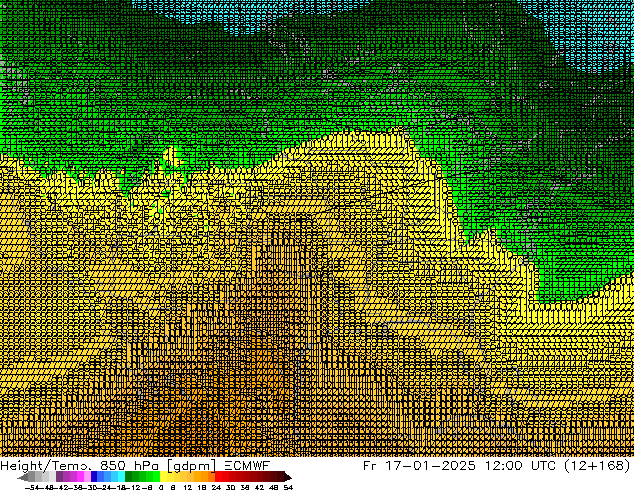Click the '(12+168)' forecast offset text
This screenshot has height=490, width=634.
[597, 466]
